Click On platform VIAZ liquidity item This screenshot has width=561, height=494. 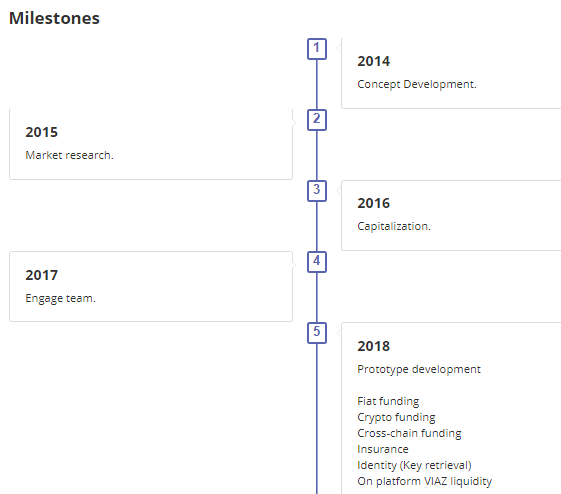coord(425,481)
